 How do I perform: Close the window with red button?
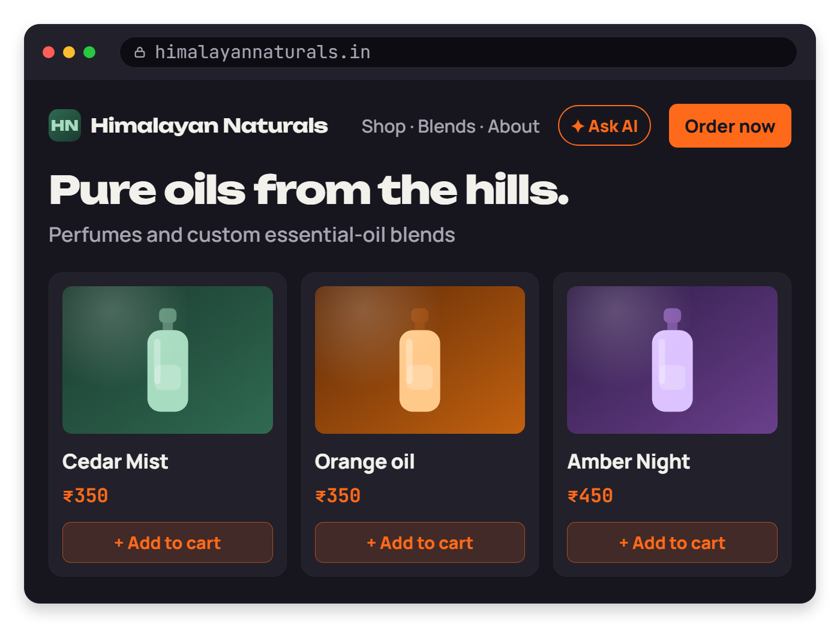pyautogui.click(x=49, y=52)
